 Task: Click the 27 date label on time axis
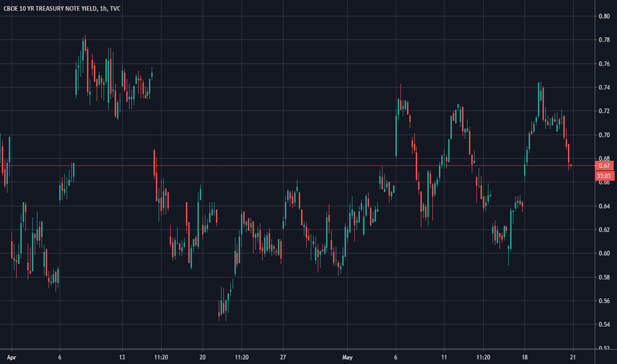click(x=283, y=357)
